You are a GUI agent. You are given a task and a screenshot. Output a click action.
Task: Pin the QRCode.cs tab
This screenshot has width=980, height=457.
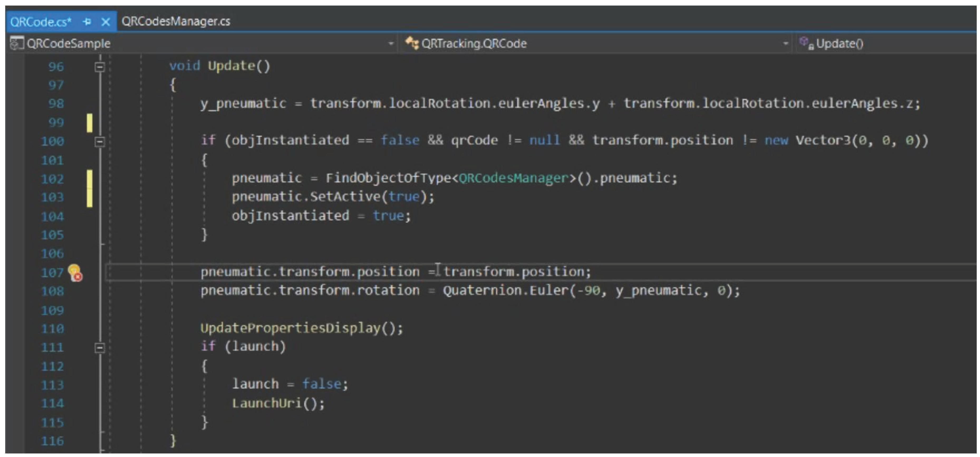87,22
